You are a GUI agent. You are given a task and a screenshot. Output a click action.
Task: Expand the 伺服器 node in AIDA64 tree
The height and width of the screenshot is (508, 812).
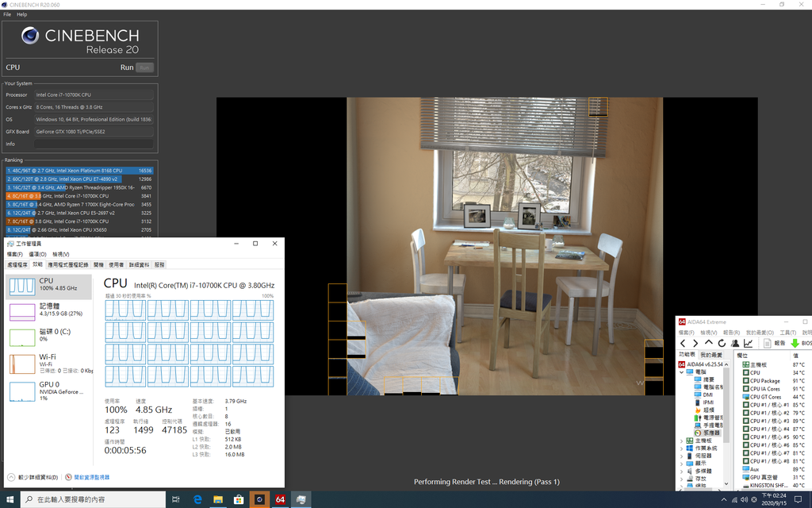681,456
